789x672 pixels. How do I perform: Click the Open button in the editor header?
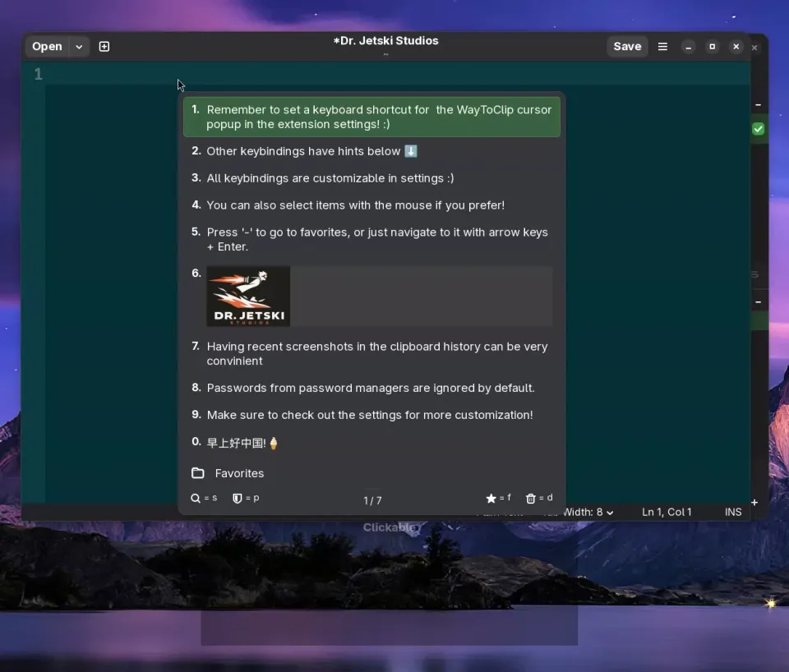tap(47, 46)
